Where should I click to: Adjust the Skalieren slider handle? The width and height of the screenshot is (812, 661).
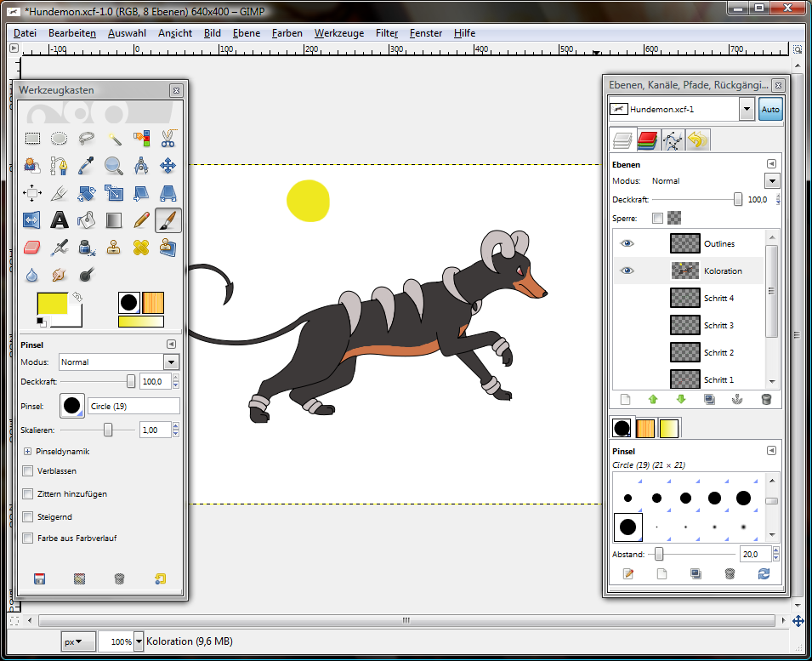tap(108, 430)
